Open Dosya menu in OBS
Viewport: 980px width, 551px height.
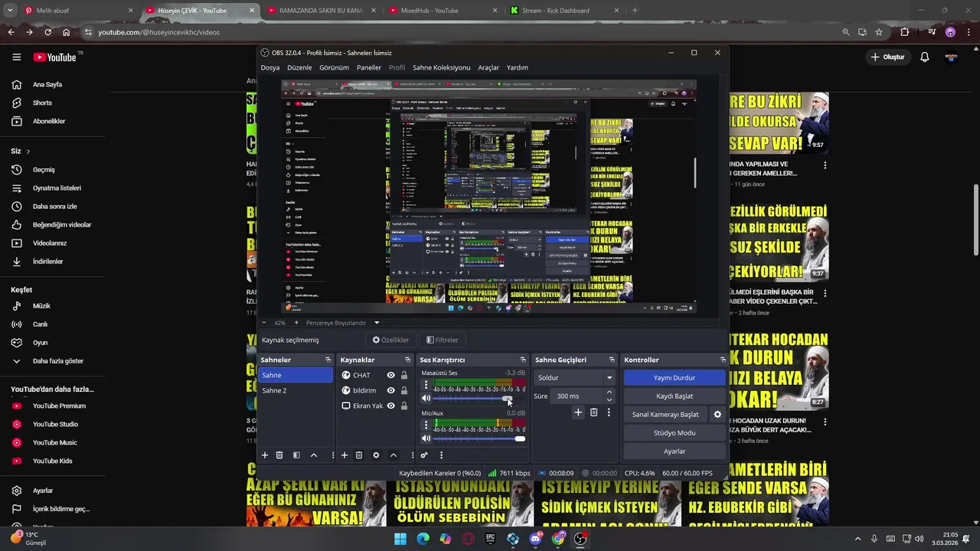pyautogui.click(x=270, y=67)
